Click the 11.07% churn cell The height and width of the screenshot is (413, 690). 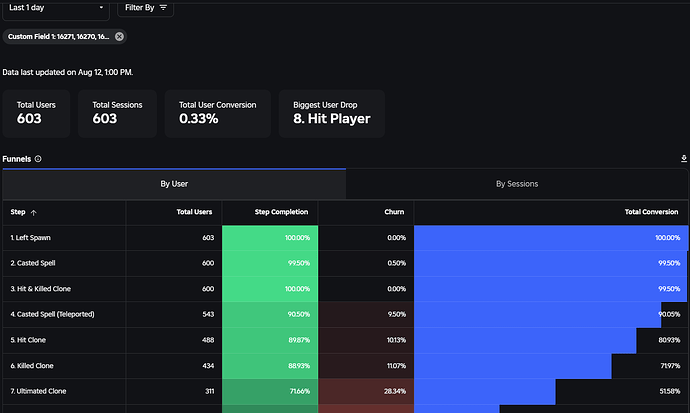[366, 366]
